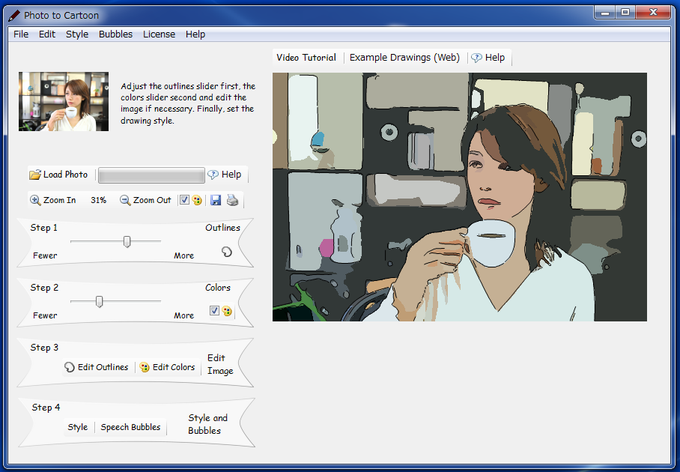Screen dimensions: 680x472
Task: Click the Edit Colors button
Action: (167, 367)
